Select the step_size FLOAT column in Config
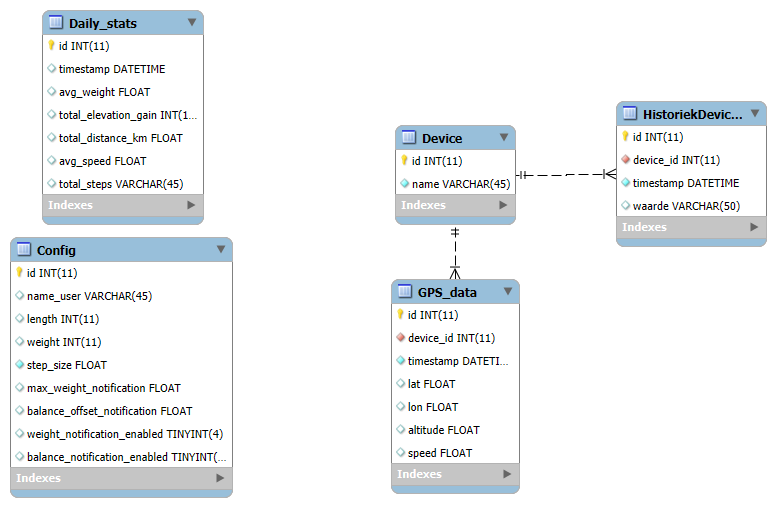The image size is (776, 507). [x=121, y=365]
